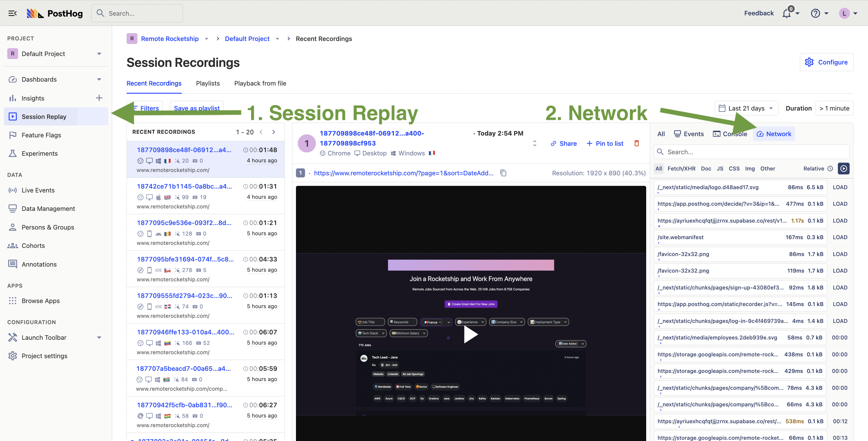Open the notifications bell
Image resolution: width=868 pixels, height=441 pixels.
pos(787,13)
